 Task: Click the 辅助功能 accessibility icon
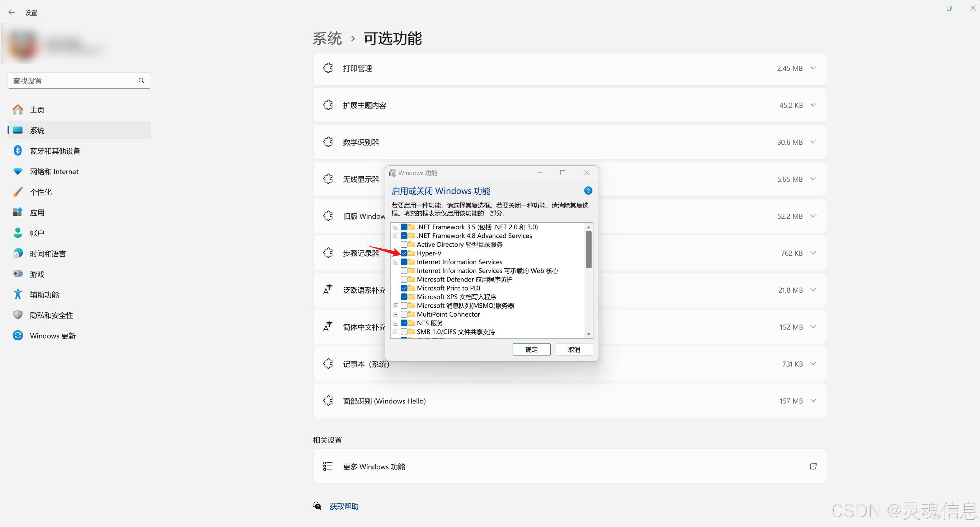coord(17,294)
